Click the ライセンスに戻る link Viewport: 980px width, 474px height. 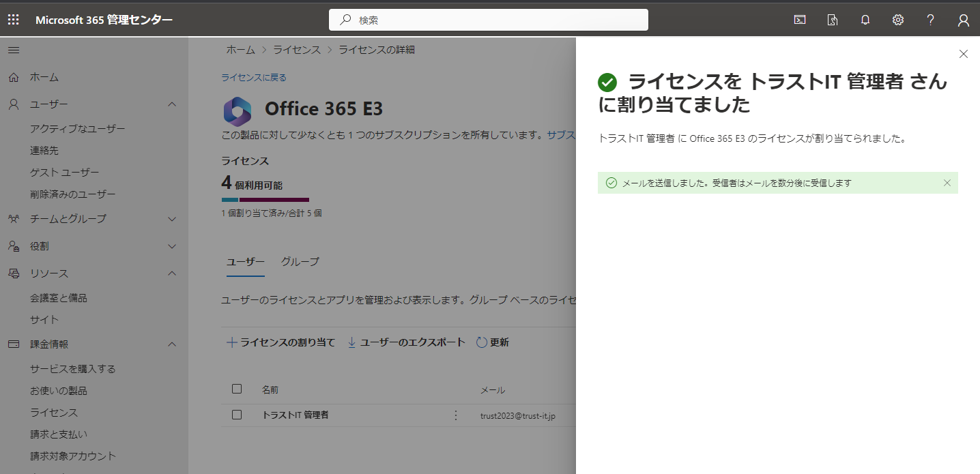254,77
